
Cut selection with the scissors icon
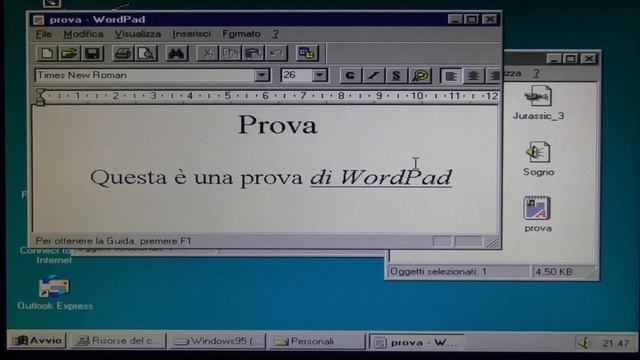pos(207,53)
